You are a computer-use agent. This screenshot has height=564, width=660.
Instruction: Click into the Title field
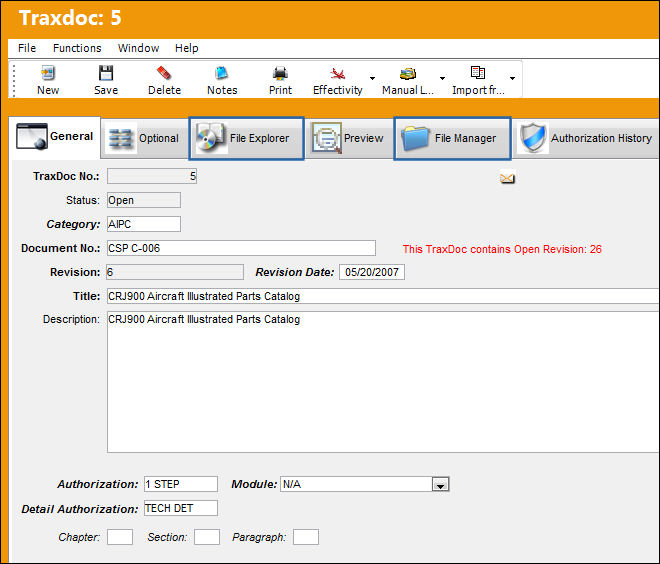point(383,296)
